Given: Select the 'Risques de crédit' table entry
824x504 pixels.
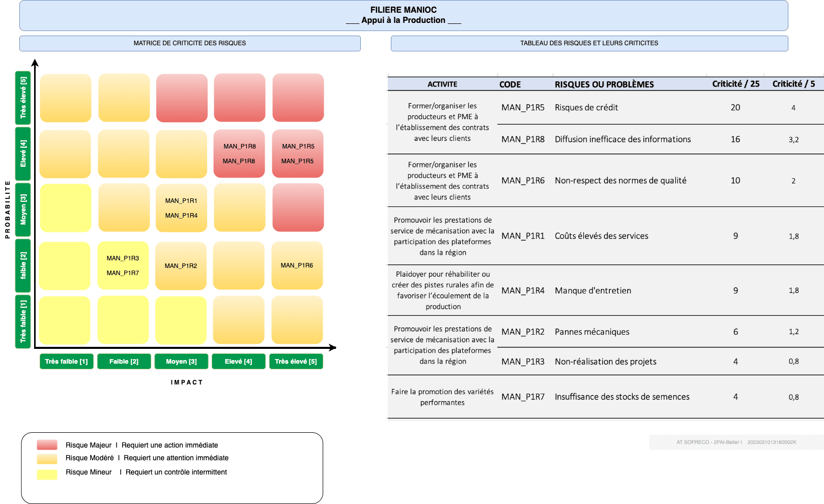Looking at the screenshot, I should click(x=586, y=108).
